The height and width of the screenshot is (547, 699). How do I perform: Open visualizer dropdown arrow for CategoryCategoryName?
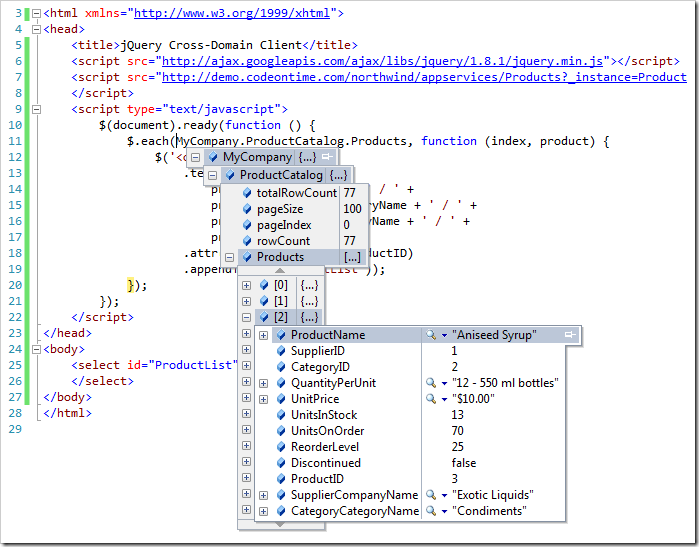click(444, 511)
